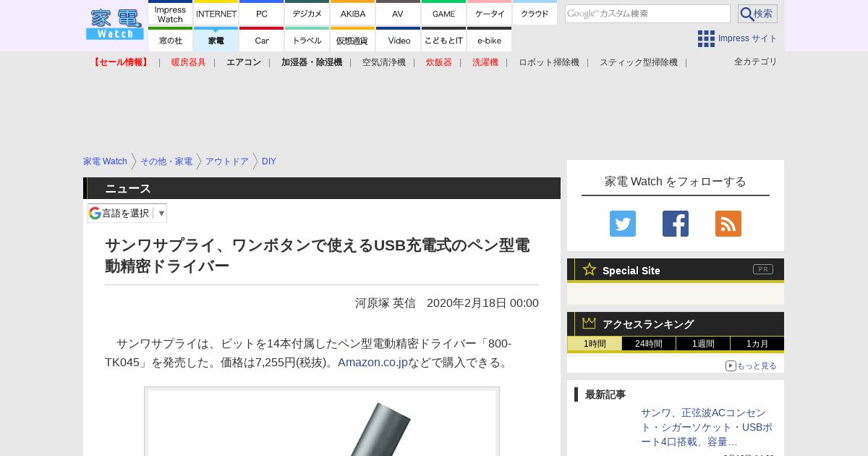Screen dimensions: 868x456
Task: Click the もっと見る arrow link
Action: click(751, 366)
